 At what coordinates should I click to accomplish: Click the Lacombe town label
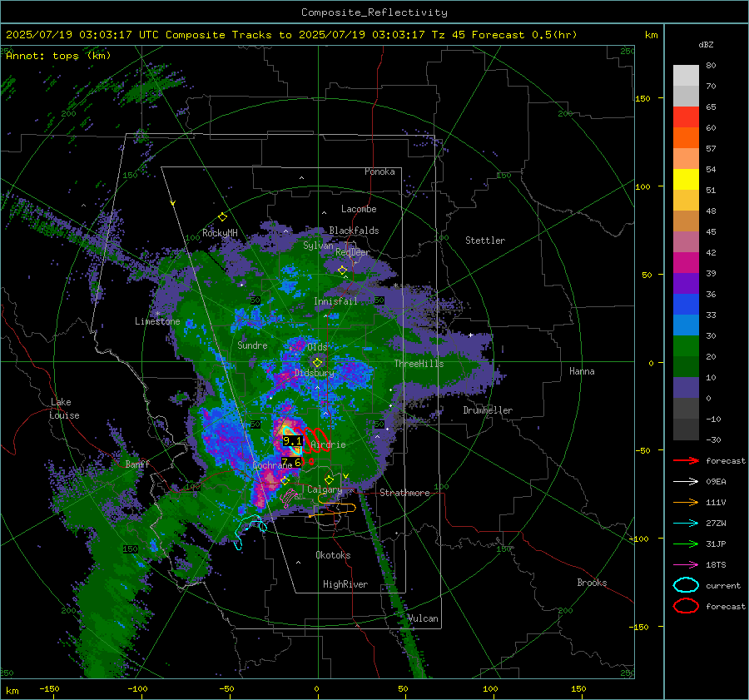(359, 209)
